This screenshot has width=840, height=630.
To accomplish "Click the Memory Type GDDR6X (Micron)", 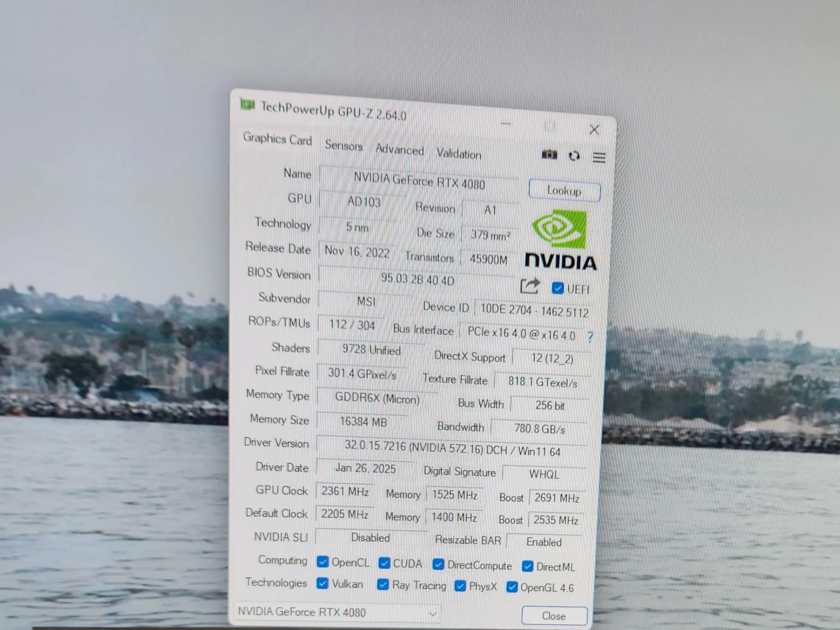I will click(377, 398).
